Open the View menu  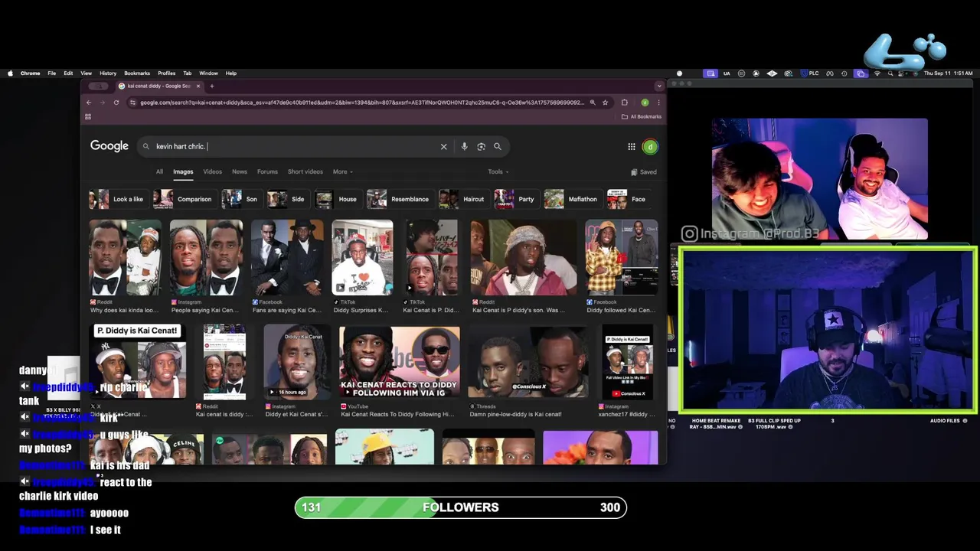tap(87, 73)
